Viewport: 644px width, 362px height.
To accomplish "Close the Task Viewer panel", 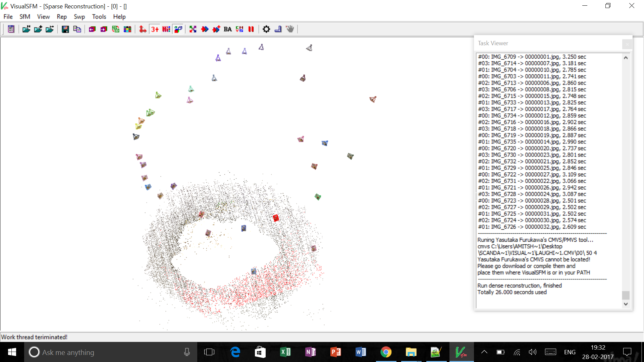I will click(x=627, y=44).
